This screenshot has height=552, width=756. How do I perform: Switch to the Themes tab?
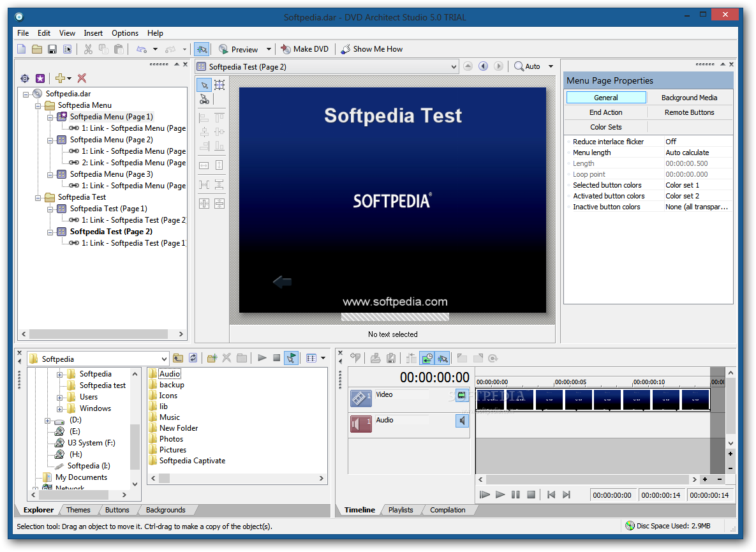pos(78,510)
